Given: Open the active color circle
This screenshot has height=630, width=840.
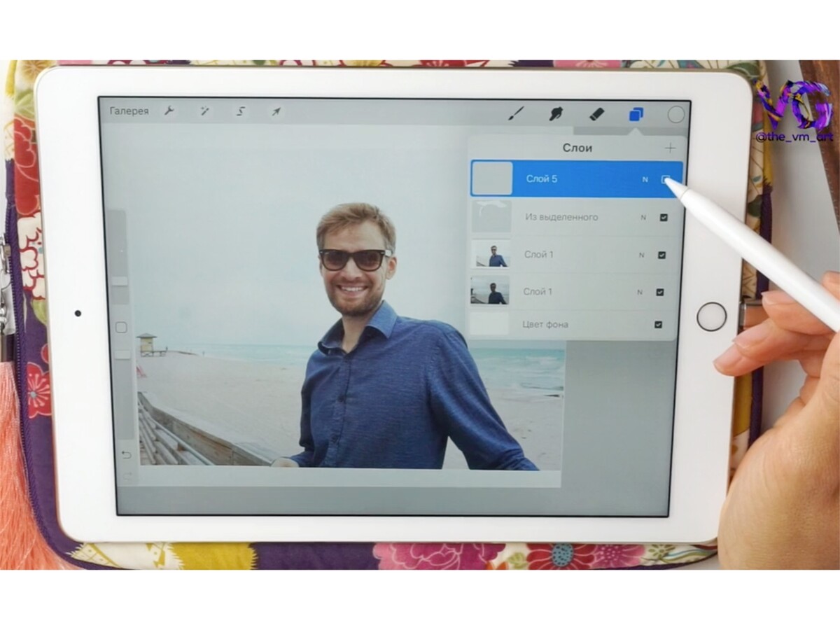Looking at the screenshot, I should click(675, 114).
